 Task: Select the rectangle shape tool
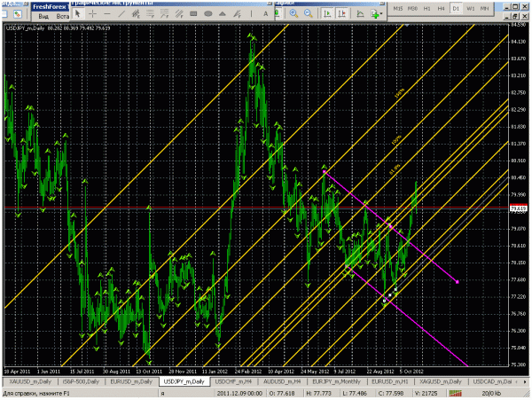tap(193, 14)
